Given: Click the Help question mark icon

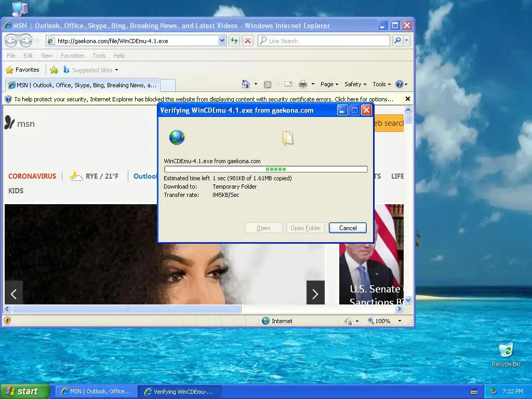Looking at the screenshot, I should pyautogui.click(x=400, y=84).
